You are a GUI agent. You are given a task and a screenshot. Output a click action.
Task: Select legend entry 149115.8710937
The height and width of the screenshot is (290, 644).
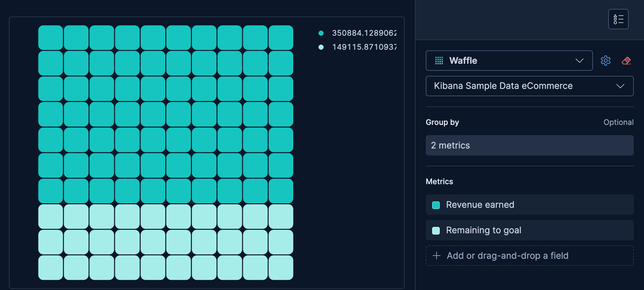tap(364, 47)
